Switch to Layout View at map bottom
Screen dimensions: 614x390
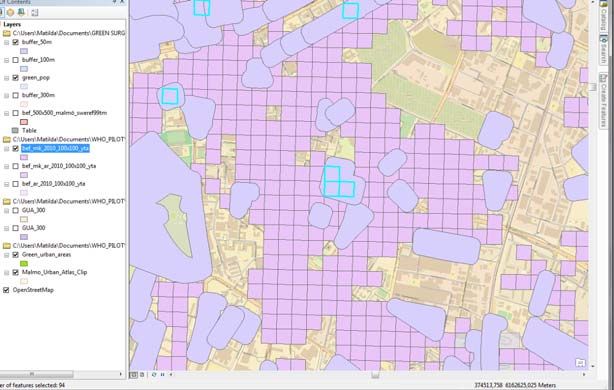(142, 375)
